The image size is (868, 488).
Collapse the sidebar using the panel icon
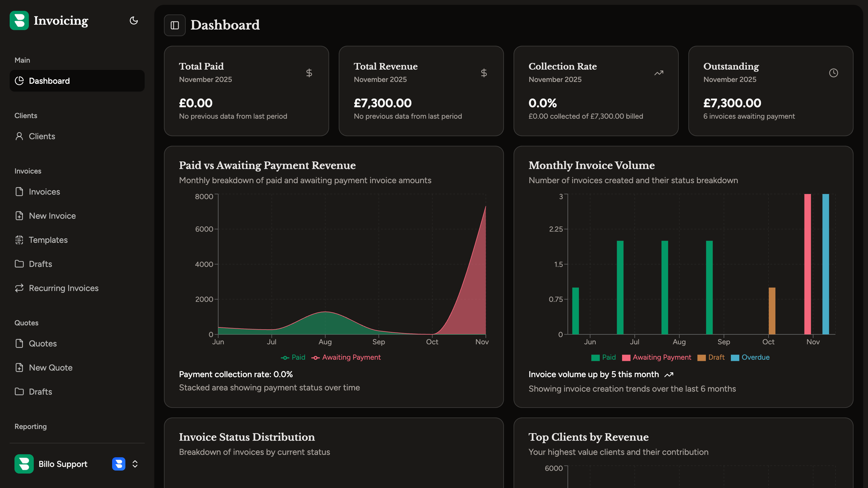coord(175,25)
